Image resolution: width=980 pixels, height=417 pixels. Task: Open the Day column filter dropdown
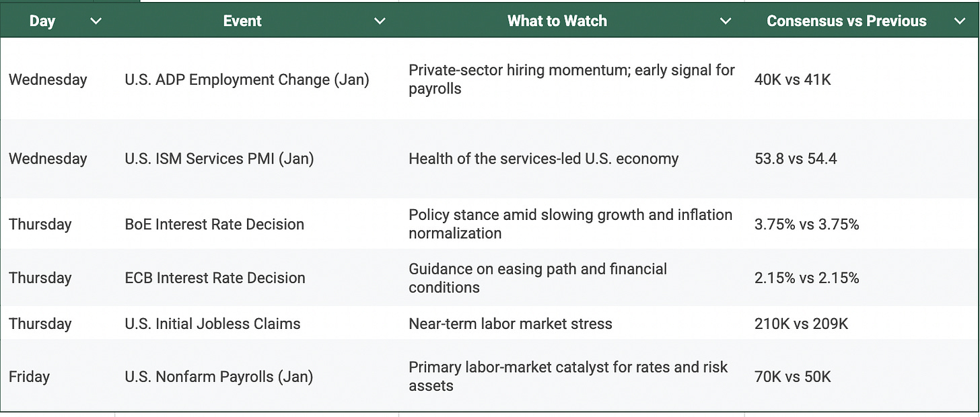(96, 22)
